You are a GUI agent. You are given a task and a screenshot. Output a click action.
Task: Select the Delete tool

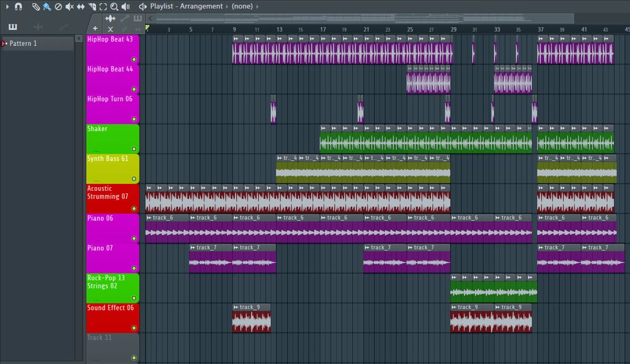click(58, 6)
